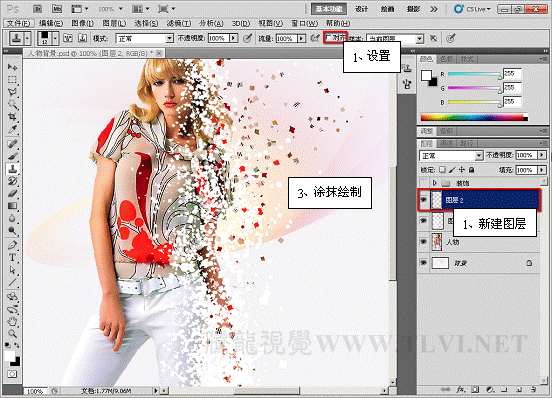Image resolution: width=552 pixels, height=398 pixels.
Task: Click the R channel slider
Action: pos(474,74)
